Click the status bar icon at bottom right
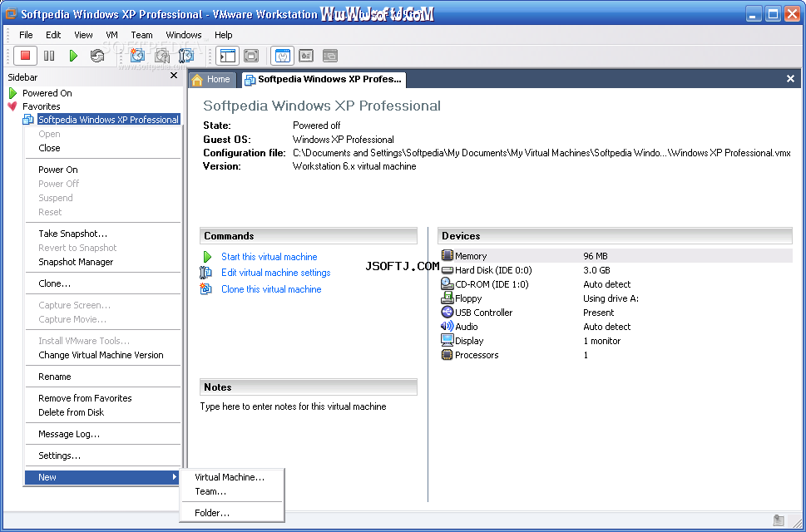 [779, 520]
